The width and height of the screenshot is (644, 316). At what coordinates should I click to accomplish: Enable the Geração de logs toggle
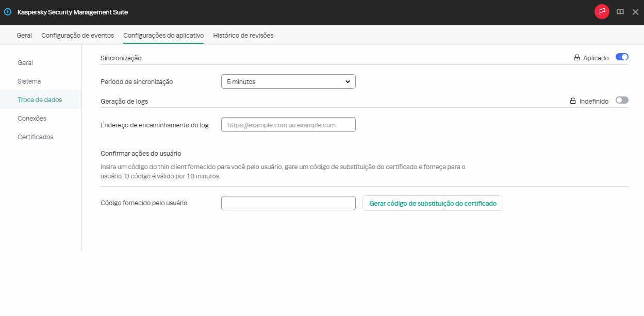point(622,100)
